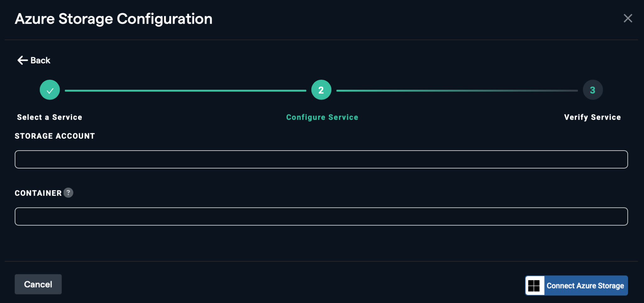The height and width of the screenshot is (303, 644).
Task: Click the Back arrow icon
Action: point(22,60)
